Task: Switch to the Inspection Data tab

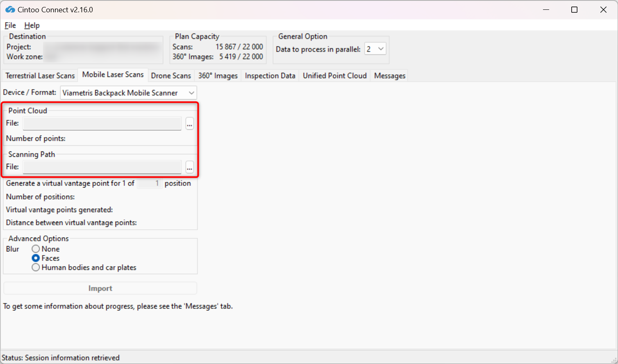Action: click(270, 76)
